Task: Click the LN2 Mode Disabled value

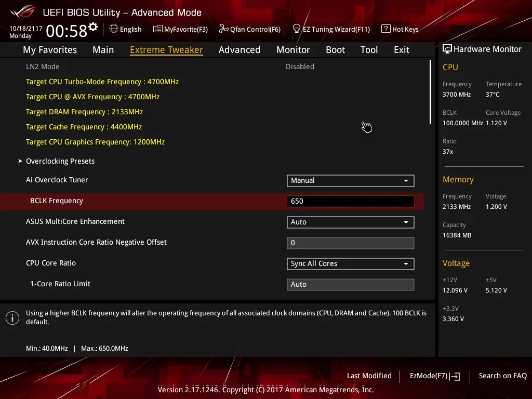Action: click(x=300, y=66)
